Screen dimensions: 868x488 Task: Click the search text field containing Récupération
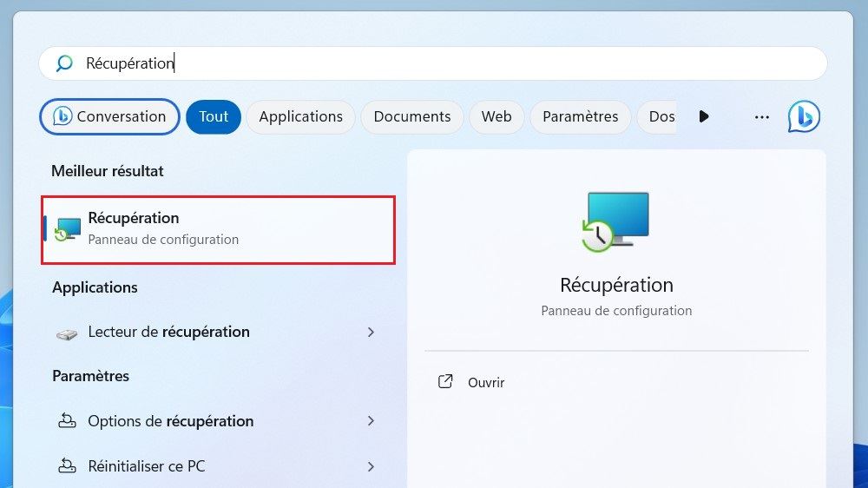point(434,63)
